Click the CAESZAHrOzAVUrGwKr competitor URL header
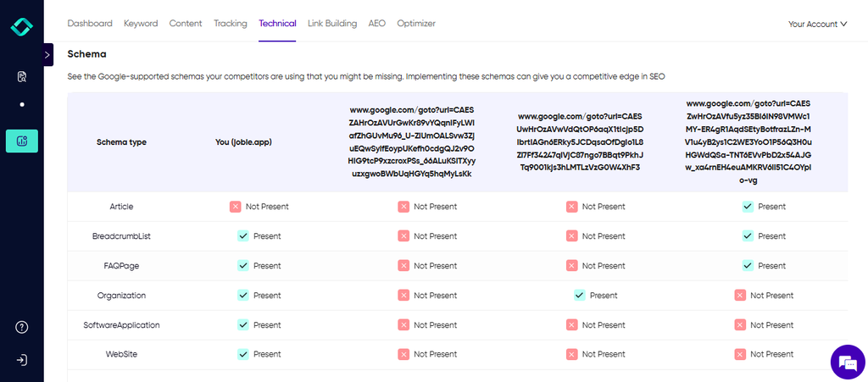 (x=412, y=142)
